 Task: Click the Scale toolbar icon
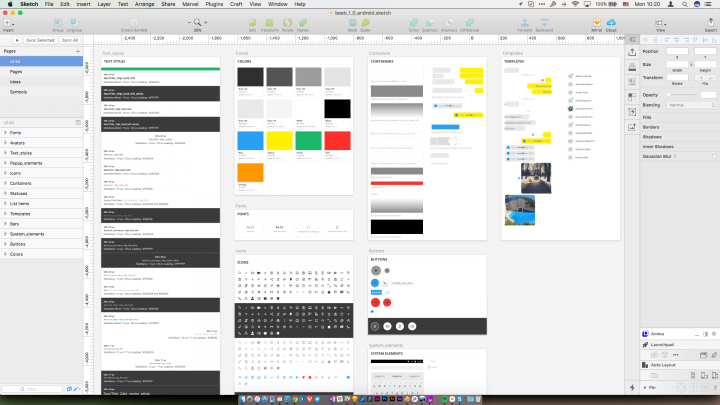tap(366, 22)
